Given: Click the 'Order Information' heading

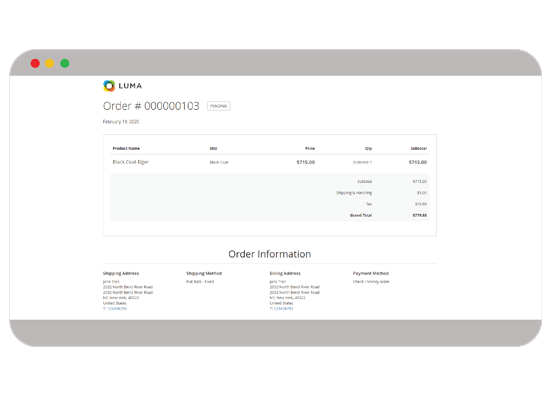Looking at the screenshot, I should click(x=270, y=254).
